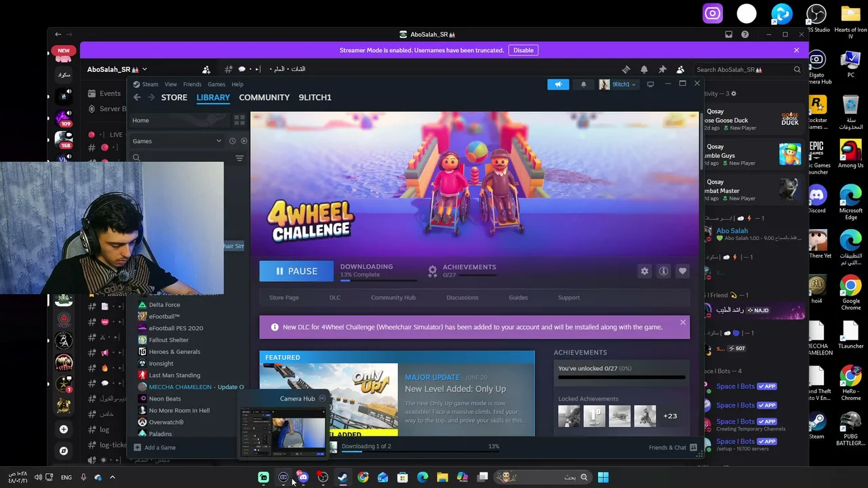Viewport: 868px width, 488px height.
Task: Pause the 4Wheel Challenge download
Action: [x=296, y=271]
